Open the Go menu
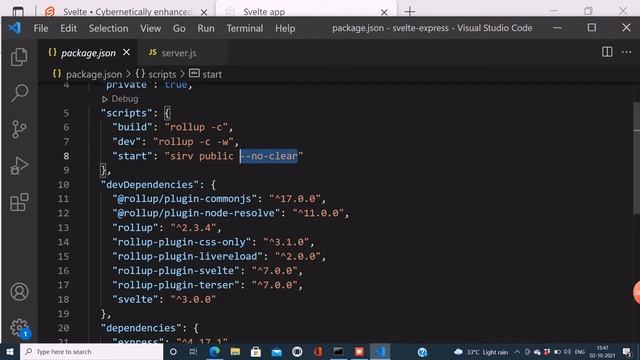This screenshot has width=640, height=360. click(179, 28)
